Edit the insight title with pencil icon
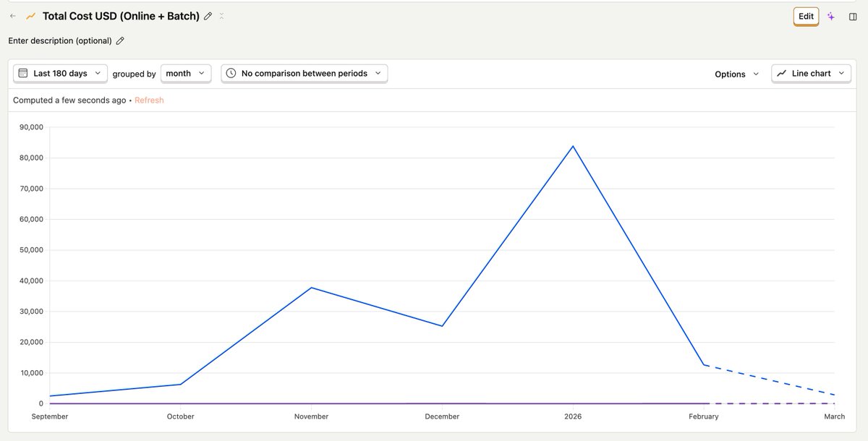Viewport: 868px width, 441px height. pyautogui.click(x=208, y=16)
